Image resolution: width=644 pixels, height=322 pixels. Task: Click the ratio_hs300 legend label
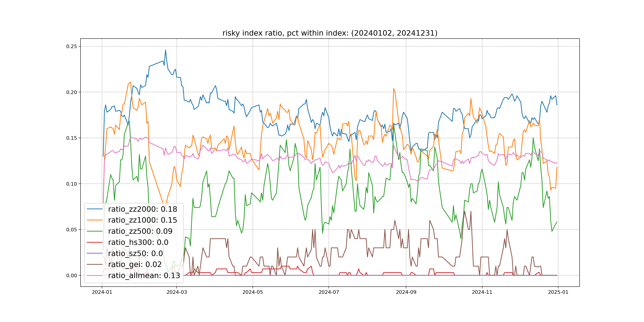(138, 242)
